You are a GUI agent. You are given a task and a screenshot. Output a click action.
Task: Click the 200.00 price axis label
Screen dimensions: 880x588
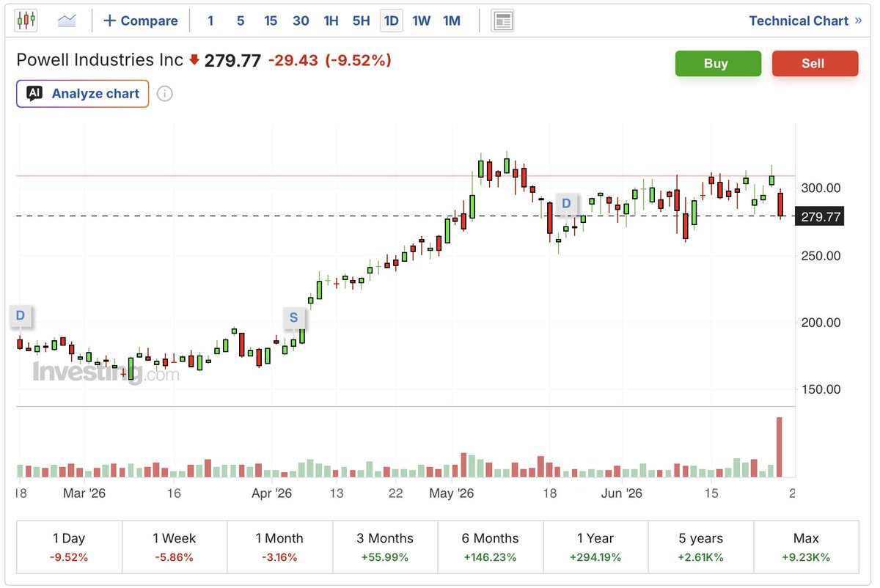(x=821, y=323)
